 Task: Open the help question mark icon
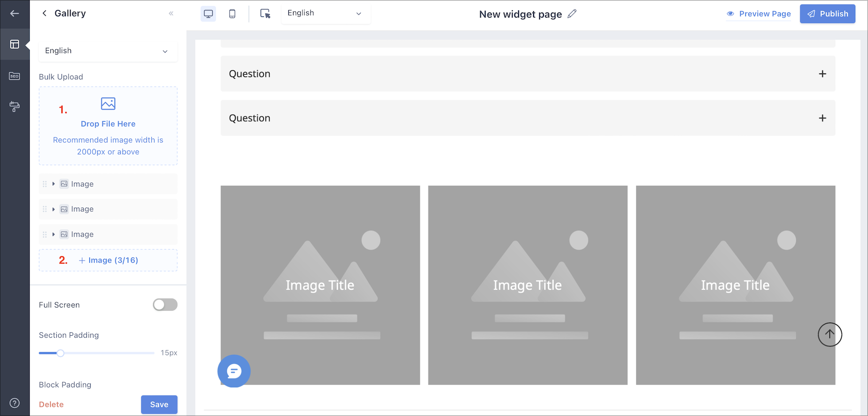point(15,403)
